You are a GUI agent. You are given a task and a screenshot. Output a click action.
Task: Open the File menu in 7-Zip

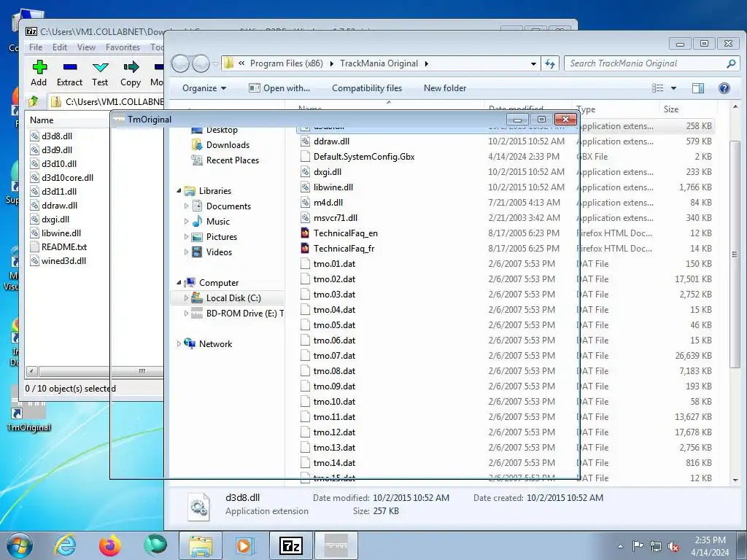[36, 47]
